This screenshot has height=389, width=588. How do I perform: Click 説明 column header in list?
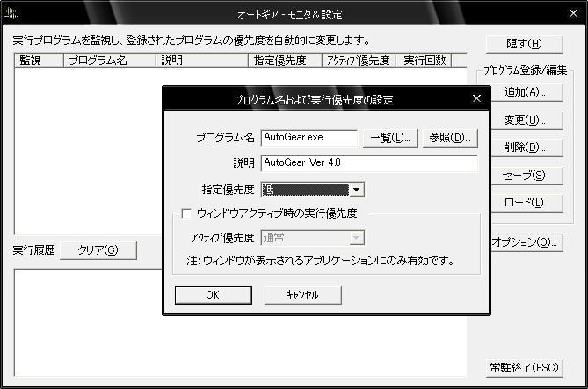click(x=202, y=61)
